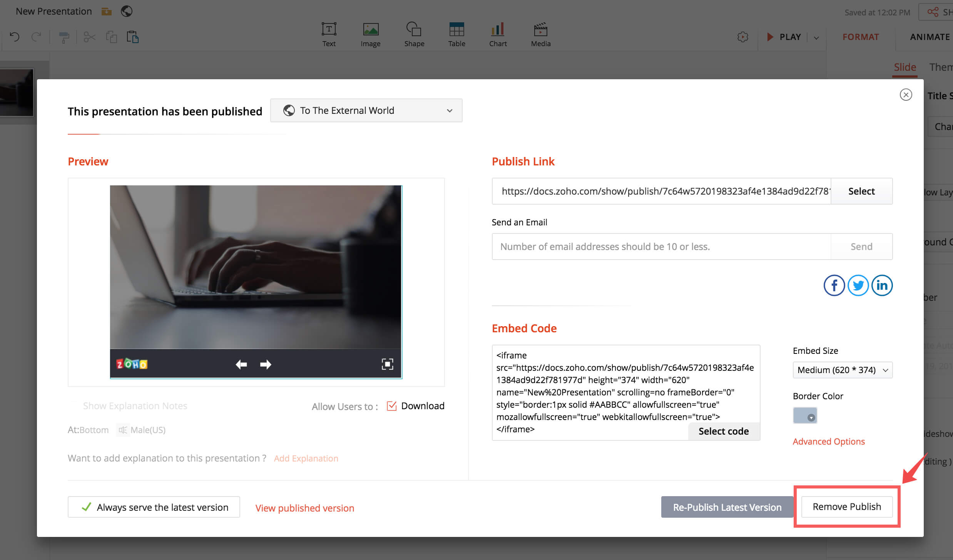953x560 pixels.
Task: Insert a Chart from toolbar
Action: tap(498, 35)
